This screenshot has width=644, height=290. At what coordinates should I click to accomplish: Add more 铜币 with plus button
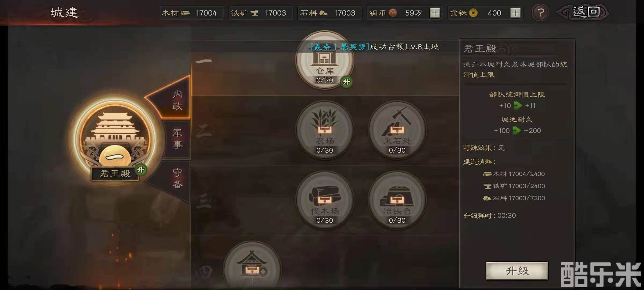[x=435, y=13]
